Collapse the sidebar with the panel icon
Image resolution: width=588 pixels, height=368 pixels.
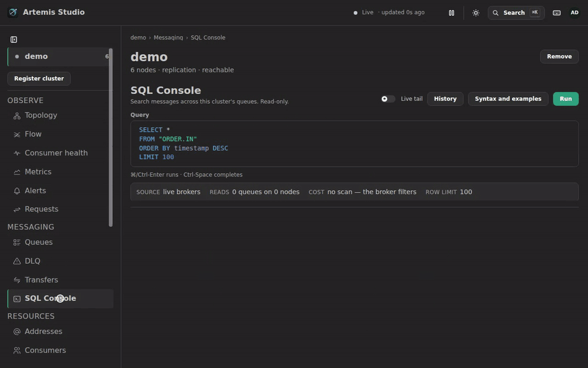14,39
